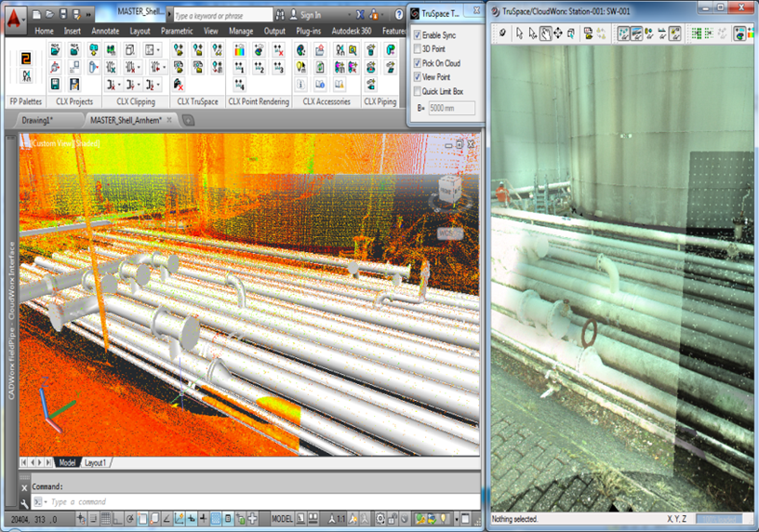The image size is (759, 532).
Task: Open the workspace switching gear icon
Action: [x=380, y=519]
